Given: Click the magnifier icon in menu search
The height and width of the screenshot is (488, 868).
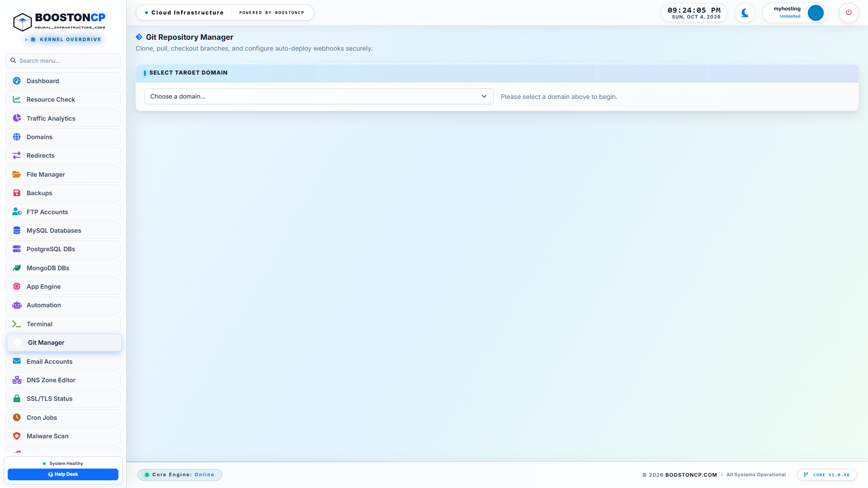Looking at the screenshot, I should (13, 61).
